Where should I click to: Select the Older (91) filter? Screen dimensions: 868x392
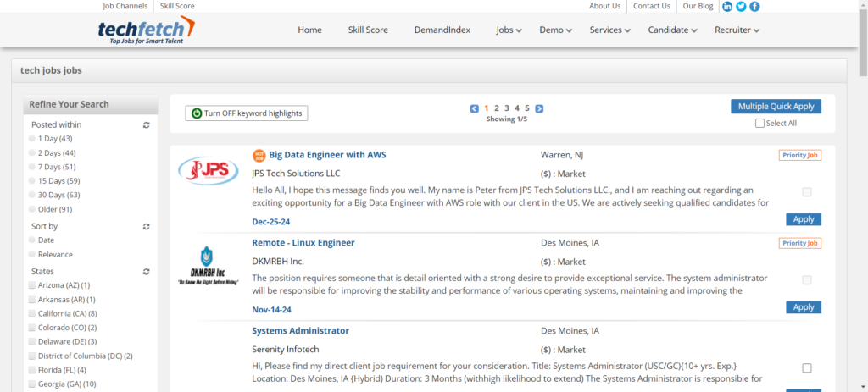coord(33,209)
